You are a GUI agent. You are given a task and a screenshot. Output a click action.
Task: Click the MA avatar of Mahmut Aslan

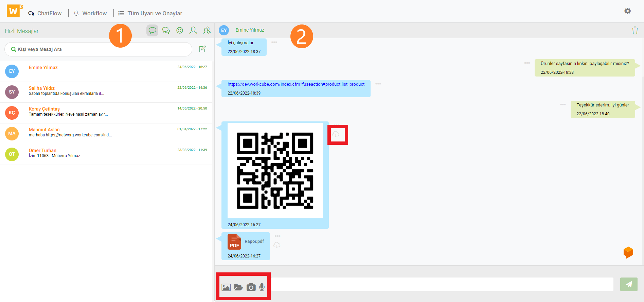[12, 134]
